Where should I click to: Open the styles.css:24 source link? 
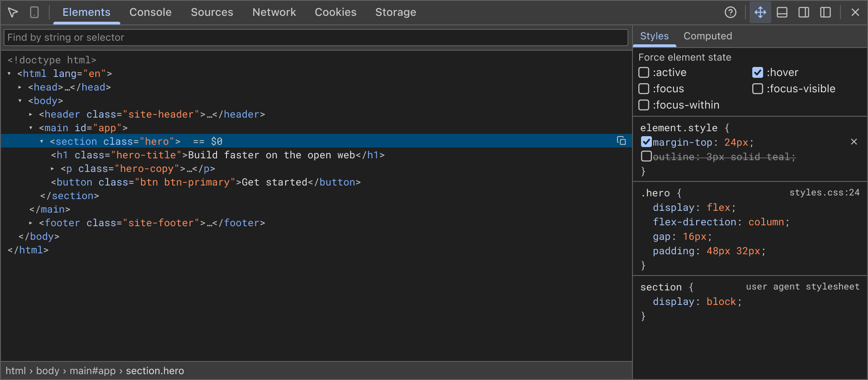click(825, 193)
